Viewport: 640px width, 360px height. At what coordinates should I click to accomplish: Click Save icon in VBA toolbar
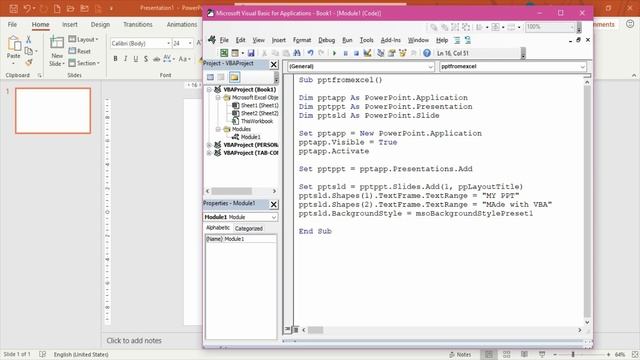click(x=251, y=53)
